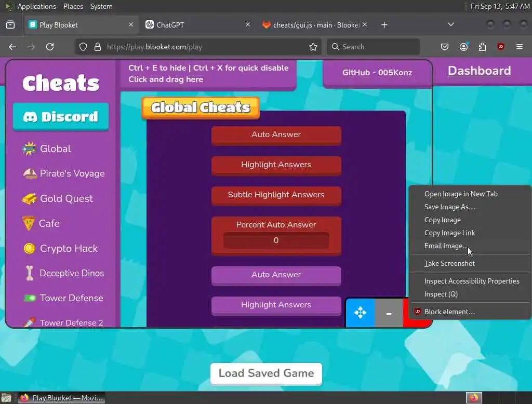The image size is (532, 404).
Task: Toggle the purple Highlight Answers button
Action: (276, 305)
